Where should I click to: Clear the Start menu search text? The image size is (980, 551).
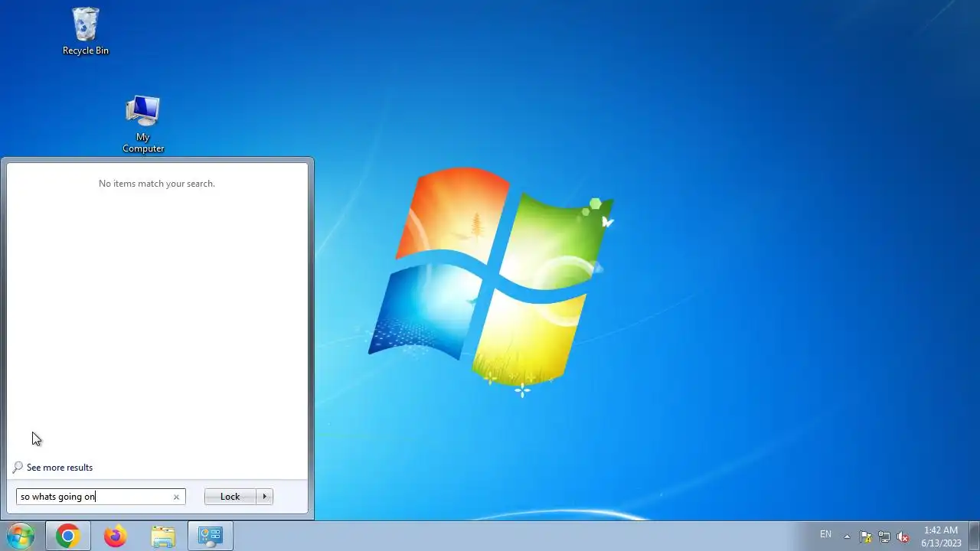176,497
